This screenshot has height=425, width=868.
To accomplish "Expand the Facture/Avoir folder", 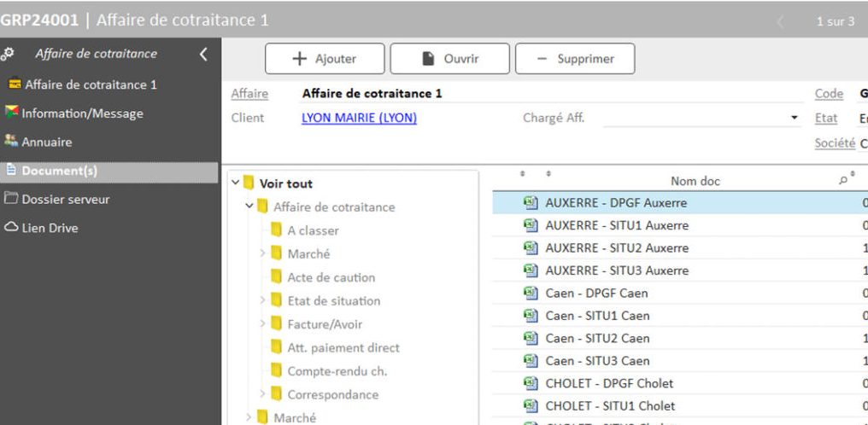I will tap(263, 323).
